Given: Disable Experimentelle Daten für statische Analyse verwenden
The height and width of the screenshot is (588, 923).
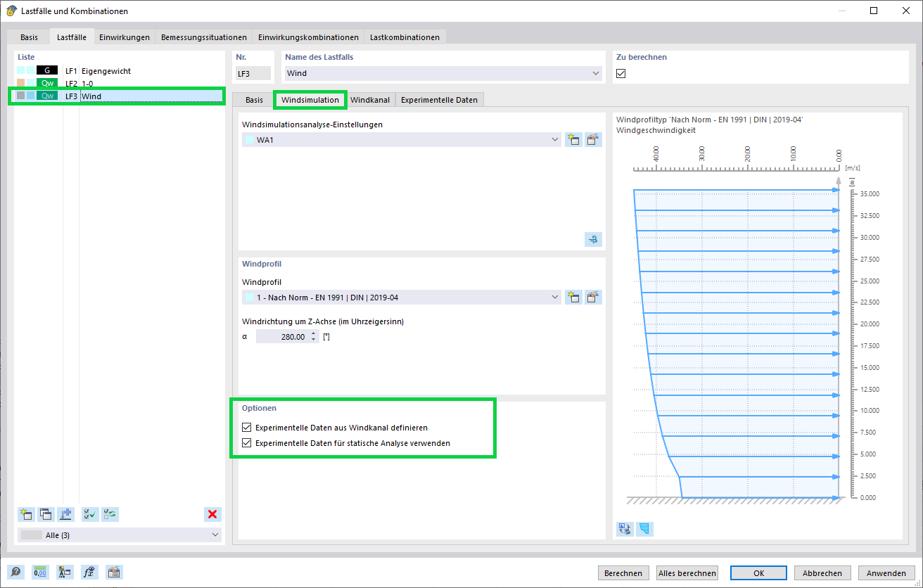Looking at the screenshot, I should 246,442.
